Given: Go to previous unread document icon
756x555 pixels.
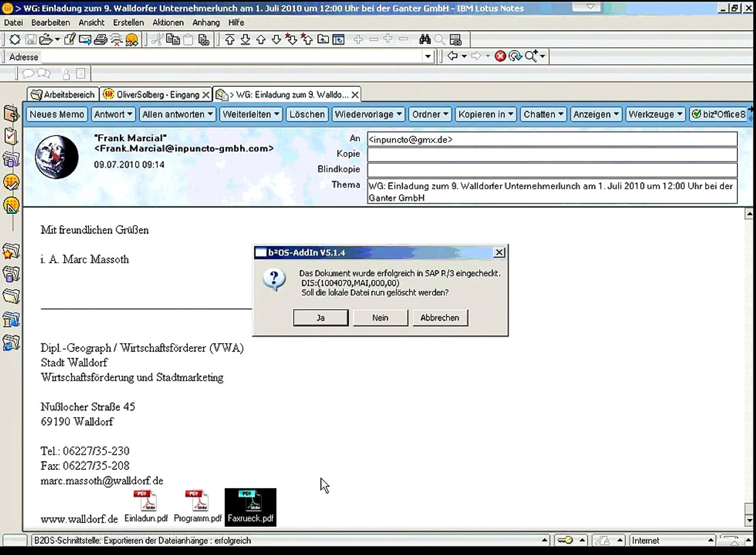Looking at the screenshot, I should [307, 40].
